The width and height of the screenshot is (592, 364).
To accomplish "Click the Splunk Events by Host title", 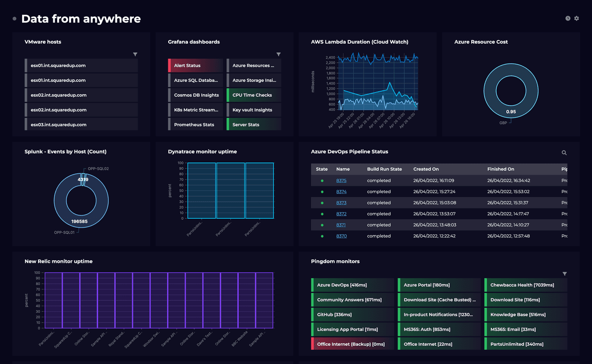I will pyautogui.click(x=66, y=151).
